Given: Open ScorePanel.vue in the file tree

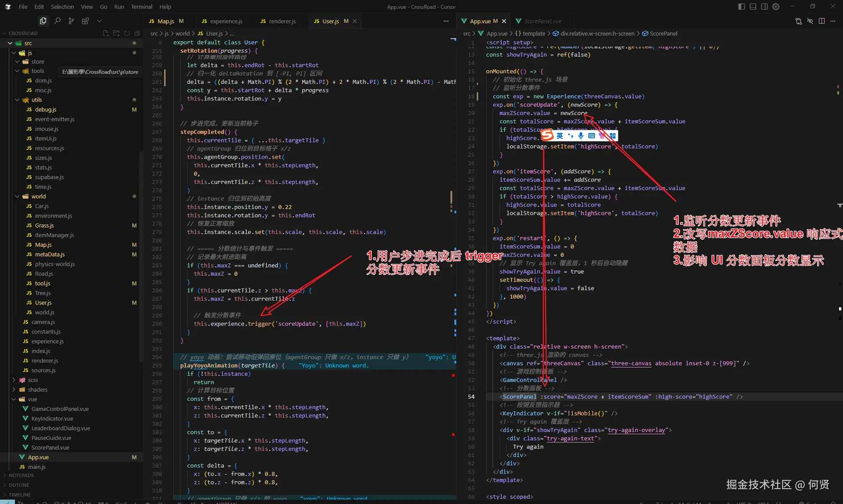Looking at the screenshot, I should click(x=50, y=447).
